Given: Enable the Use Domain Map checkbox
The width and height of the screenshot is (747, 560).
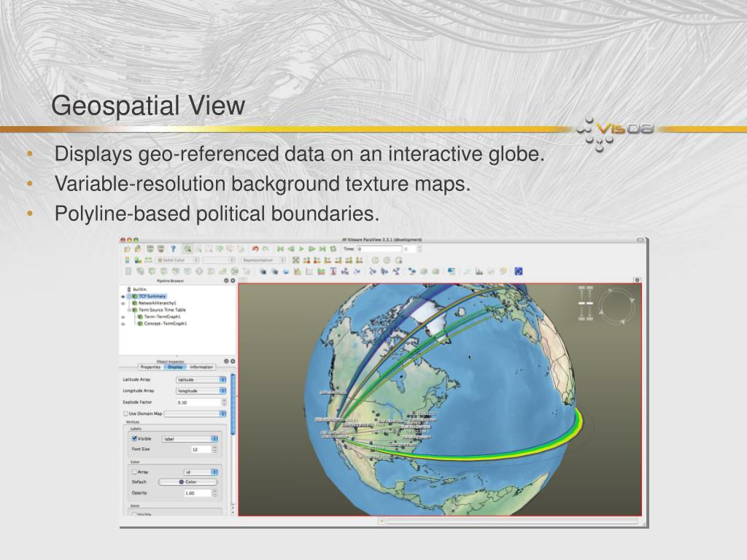Looking at the screenshot, I should click(x=125, y=414).
